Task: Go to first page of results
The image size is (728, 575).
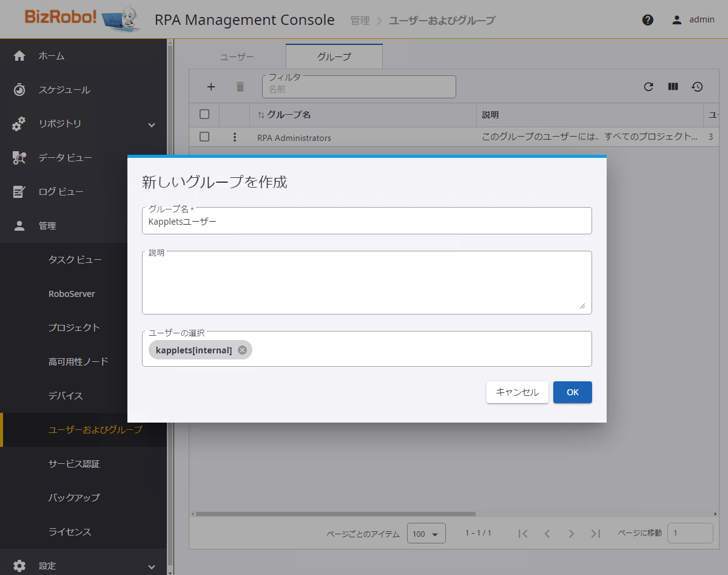Action: click(523, 534)
